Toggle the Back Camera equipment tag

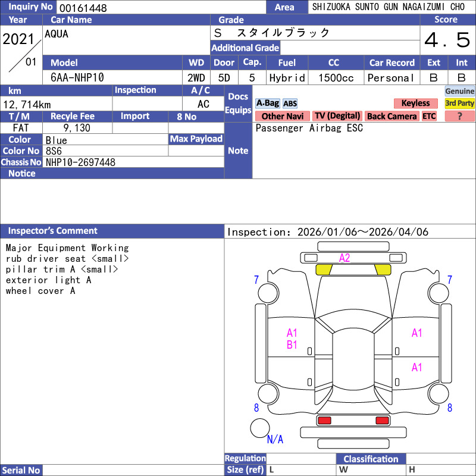pos(392,117)
